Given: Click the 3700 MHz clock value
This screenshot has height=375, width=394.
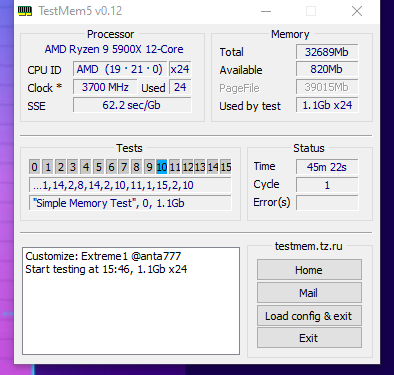Looking at the screenshot, I should coord(105,87).
